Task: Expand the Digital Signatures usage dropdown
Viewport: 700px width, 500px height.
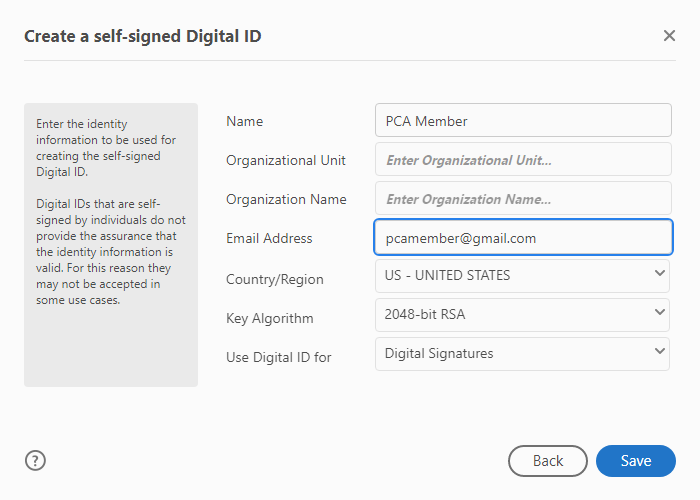Action: click(x=522, y=353)
